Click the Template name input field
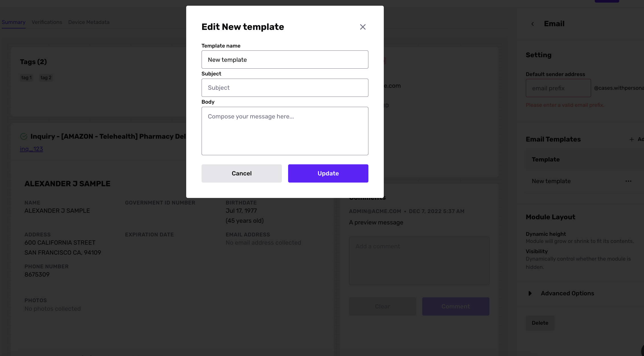The width and height of the screenshot is (644, 356). tap(285, 60)
